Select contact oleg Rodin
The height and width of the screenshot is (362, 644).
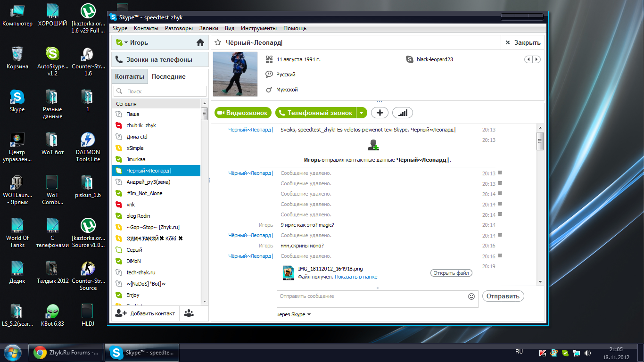pos(156,216)
